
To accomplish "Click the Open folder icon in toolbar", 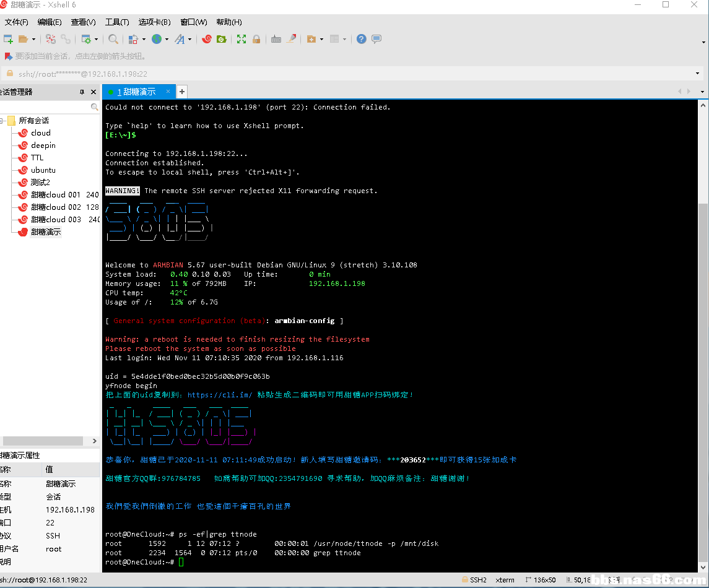I will [23, 39].
